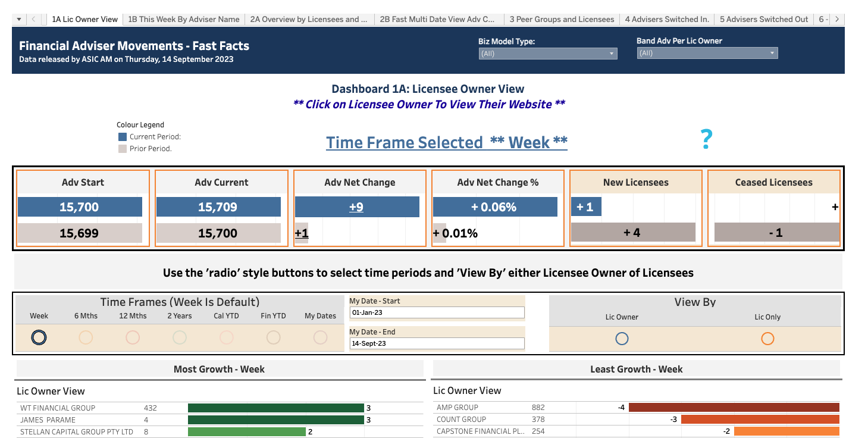
Task: Open WT FINANCIAL GROUP licensee owner
Action: pyautogui.click(x=58, y=408)
